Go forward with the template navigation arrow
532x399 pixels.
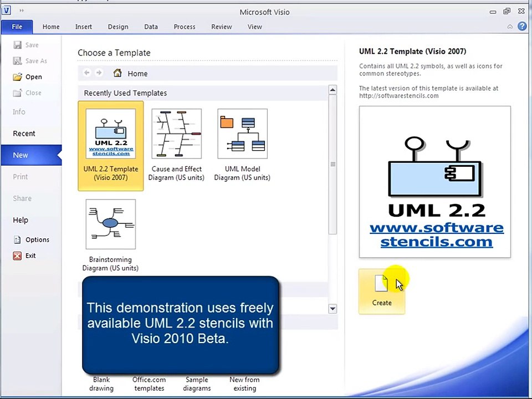coord(99,73)
